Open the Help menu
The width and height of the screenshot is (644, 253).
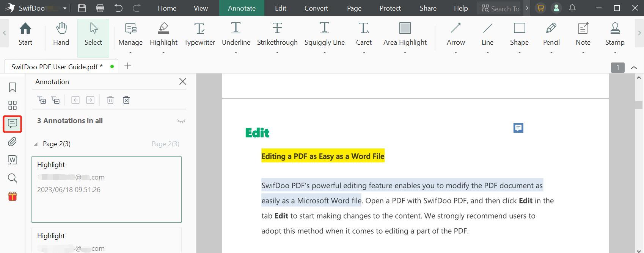coord(461,8)
